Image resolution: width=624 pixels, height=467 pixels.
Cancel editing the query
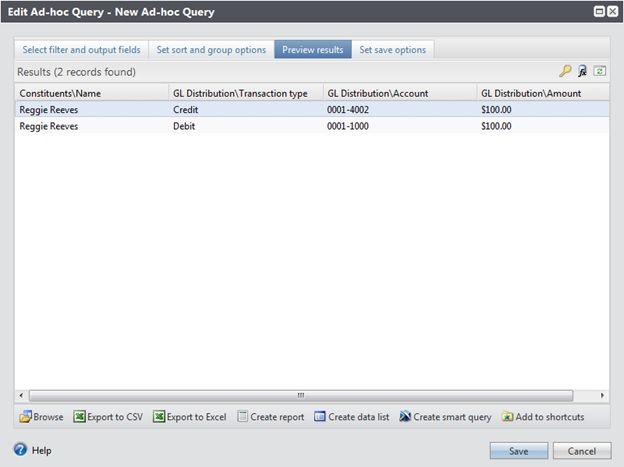(x=582, y=451)
